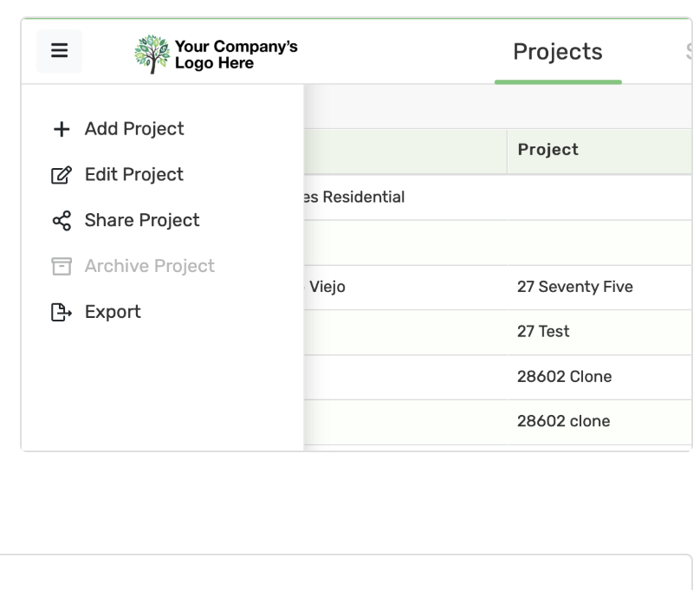Image resolution: width=700 pixels, height=590 pixels.
Task: Open the Projects tab
Action: (x=558, y=52)
